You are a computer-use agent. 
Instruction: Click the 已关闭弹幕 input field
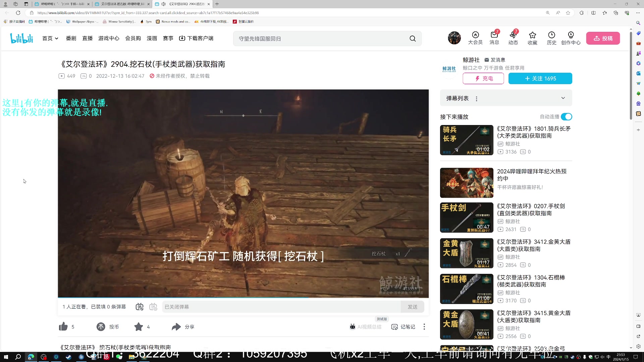point(281,307)
